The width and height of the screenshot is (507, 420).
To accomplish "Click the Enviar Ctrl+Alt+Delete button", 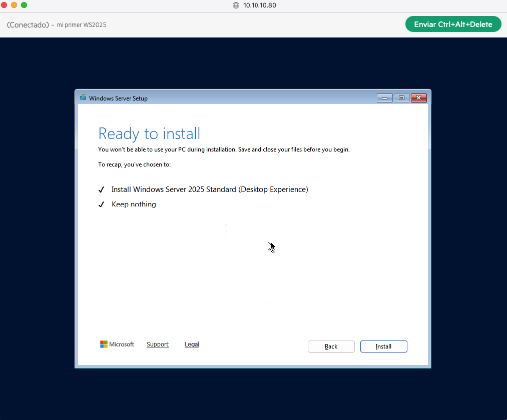I will tap(453, 23).
